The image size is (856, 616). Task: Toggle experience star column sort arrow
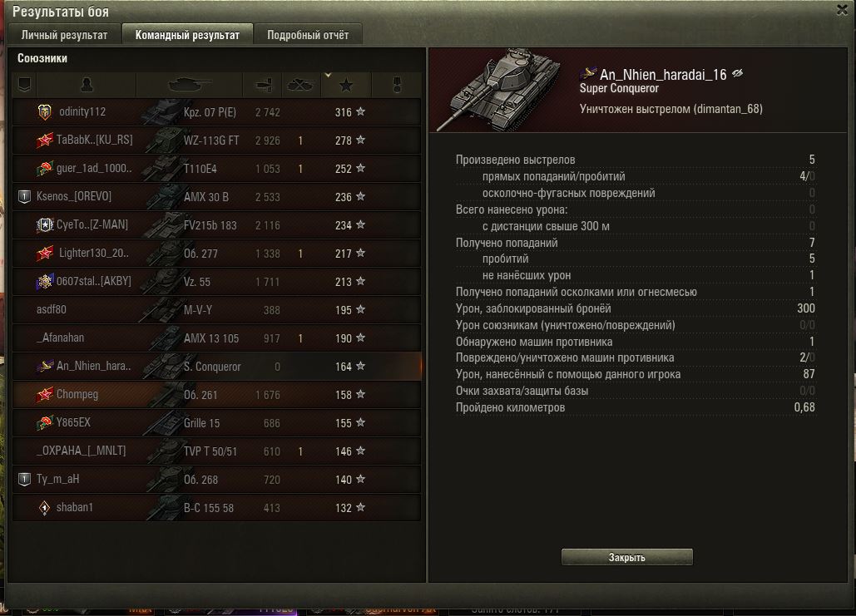click(x=328, y=76)
